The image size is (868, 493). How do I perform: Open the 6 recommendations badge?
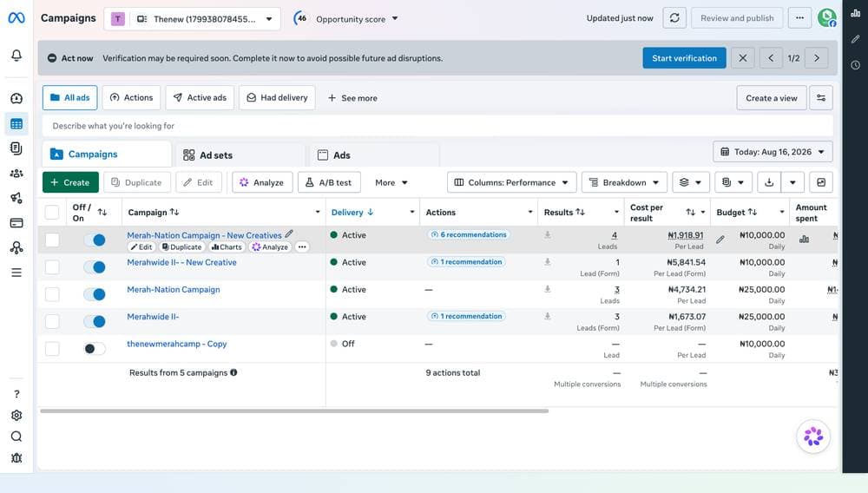tap(469, 234)
